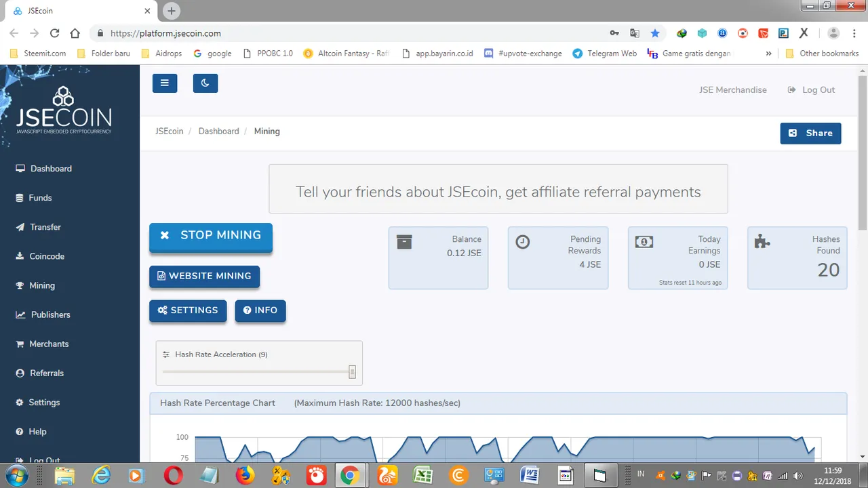Open Opera browser from taskbar
868x488 pixels.
(174, 475)
